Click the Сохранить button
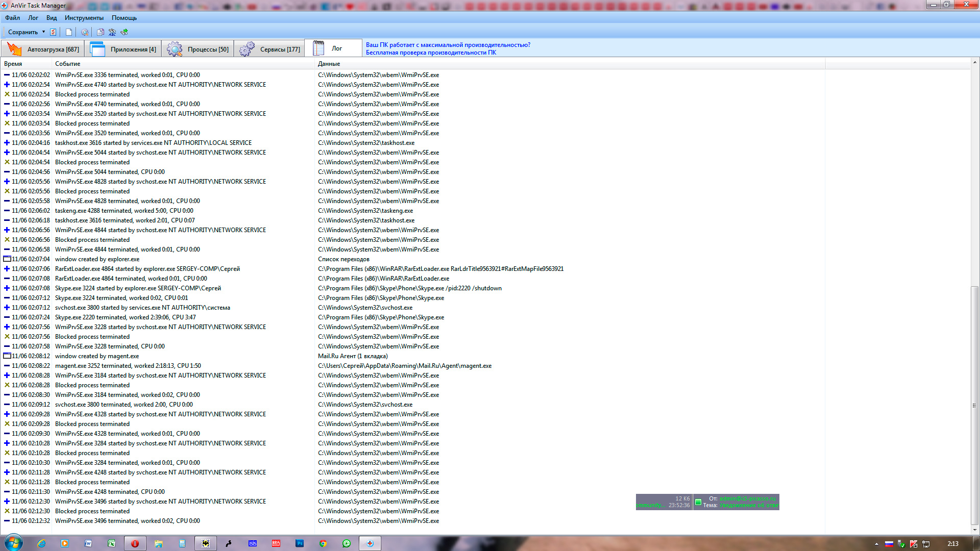This screenshot has height=551, width=980. [x=23, y=32]
